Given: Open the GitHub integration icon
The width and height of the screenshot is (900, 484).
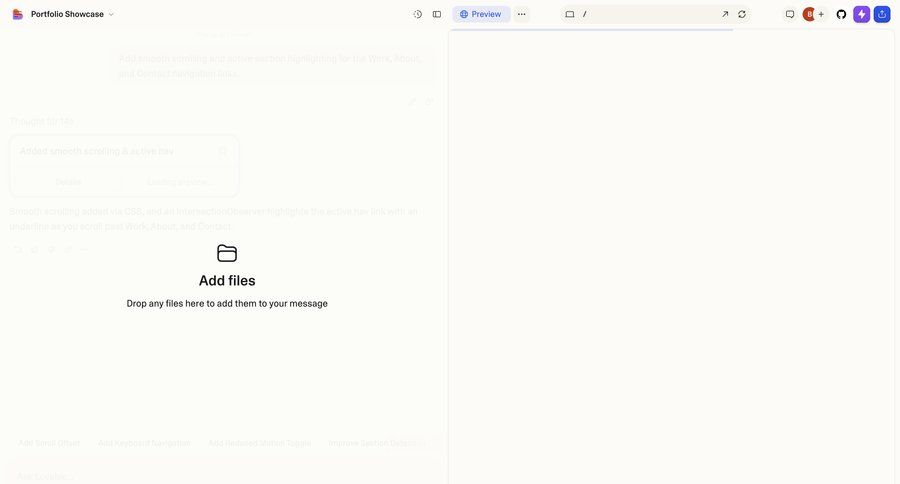Looking at the screenshot, I should coord(841,14).
